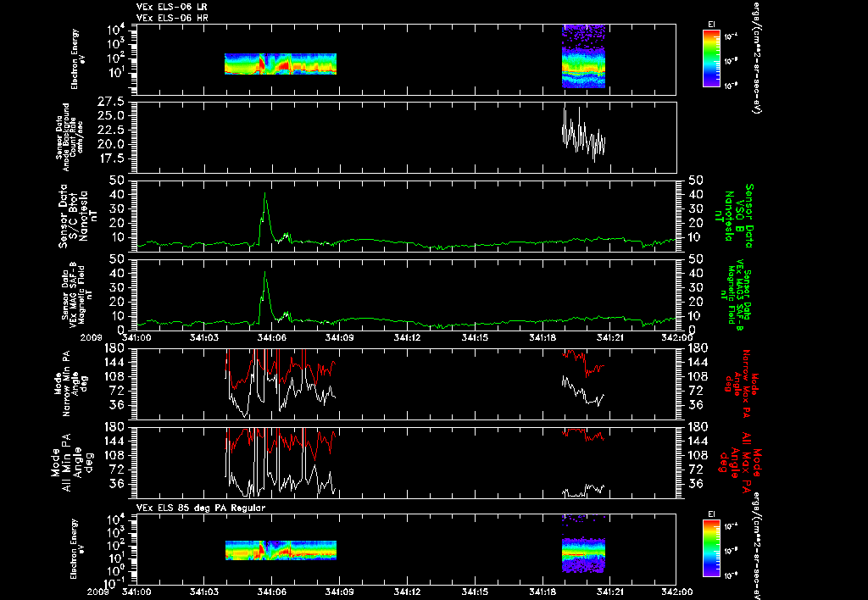Viewport: 868px width, 600px height.
Task: Click the narrow right spectrogram in the 85 deg PA panel
Action: [x=583, y=543]
